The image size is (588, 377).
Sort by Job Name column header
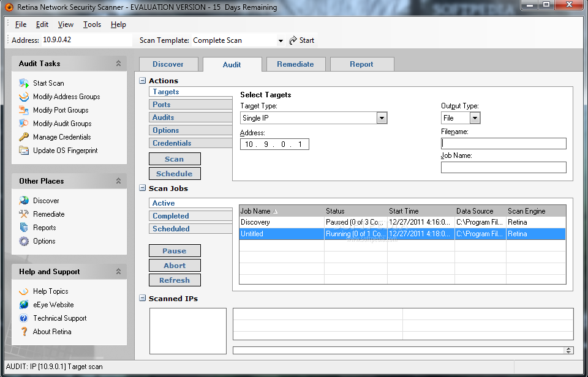click(x=282, y=211)
